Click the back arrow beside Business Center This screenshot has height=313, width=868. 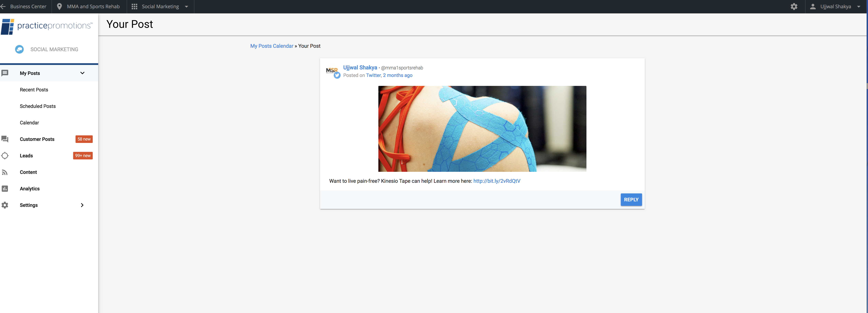[x=3, y=6]
